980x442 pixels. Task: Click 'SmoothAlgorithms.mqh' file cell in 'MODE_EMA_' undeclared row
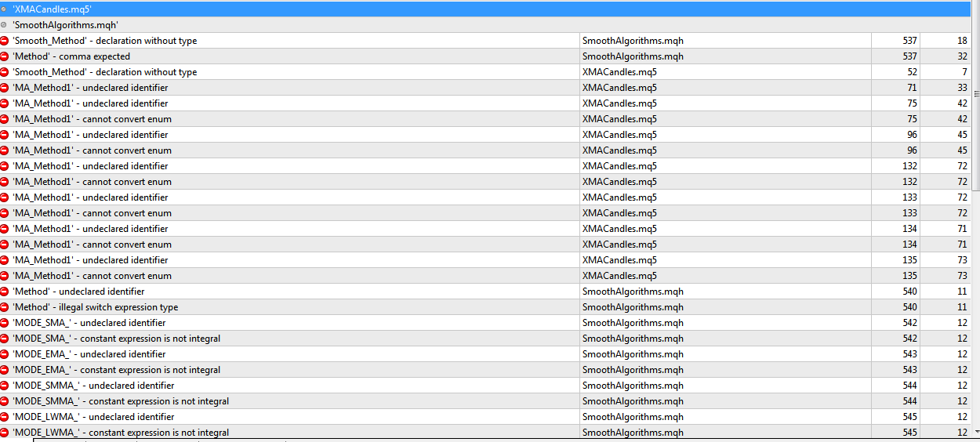pos(633,353)
